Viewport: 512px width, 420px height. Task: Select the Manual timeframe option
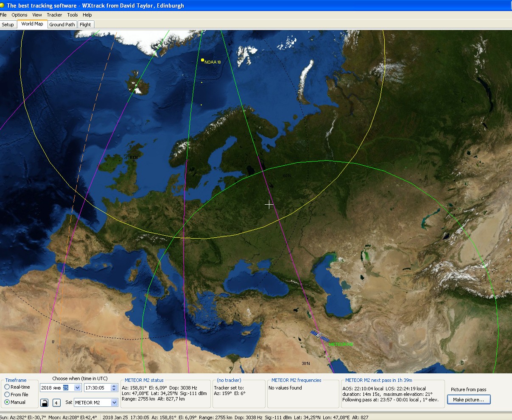(15, 402)
